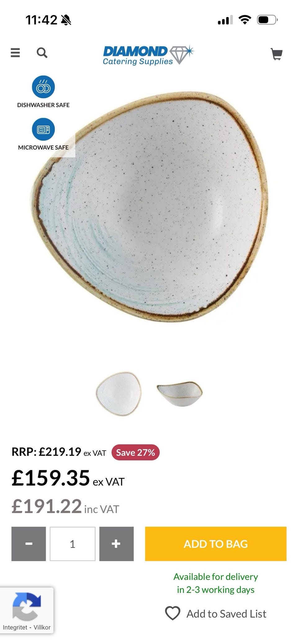
Task: Tap the Diamond Catering Supplies logo
Action: [148, 55]
